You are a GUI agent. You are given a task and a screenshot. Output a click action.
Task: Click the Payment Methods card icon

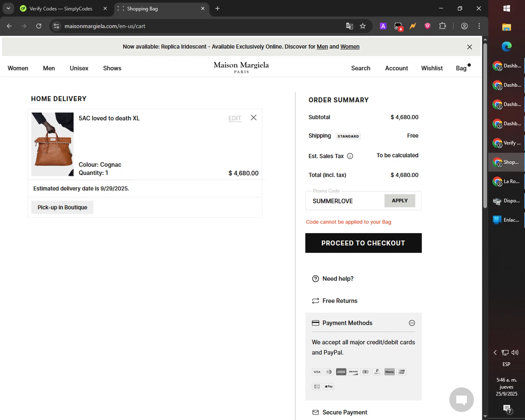315,323
